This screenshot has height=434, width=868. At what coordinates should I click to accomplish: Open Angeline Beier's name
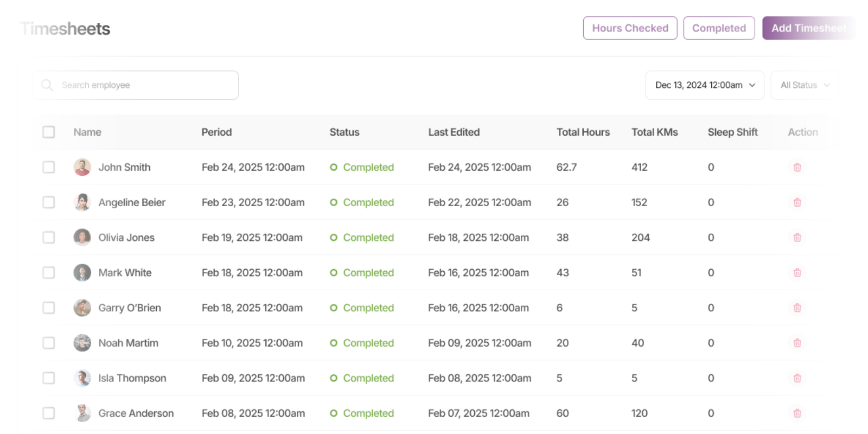[x=132, y=202]
